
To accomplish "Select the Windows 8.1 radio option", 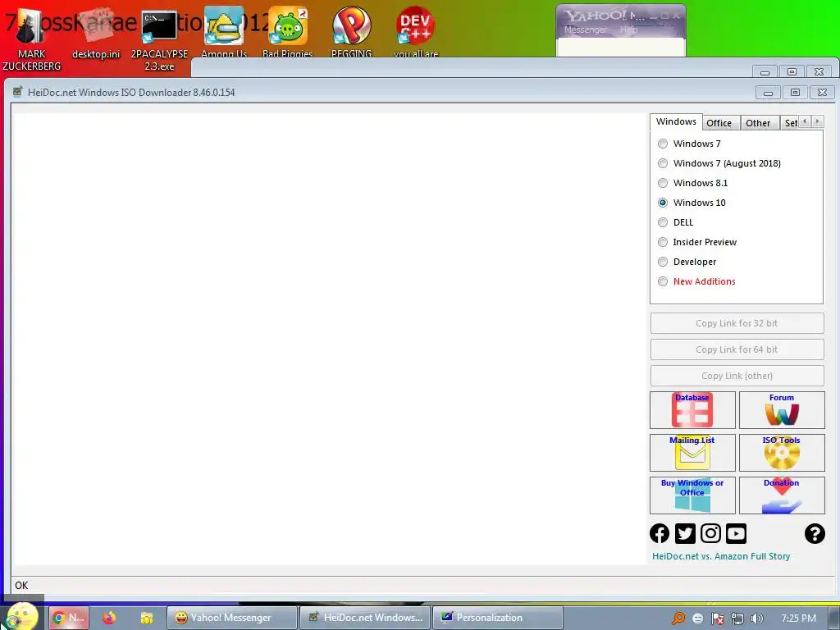I will tap(663, 183).
